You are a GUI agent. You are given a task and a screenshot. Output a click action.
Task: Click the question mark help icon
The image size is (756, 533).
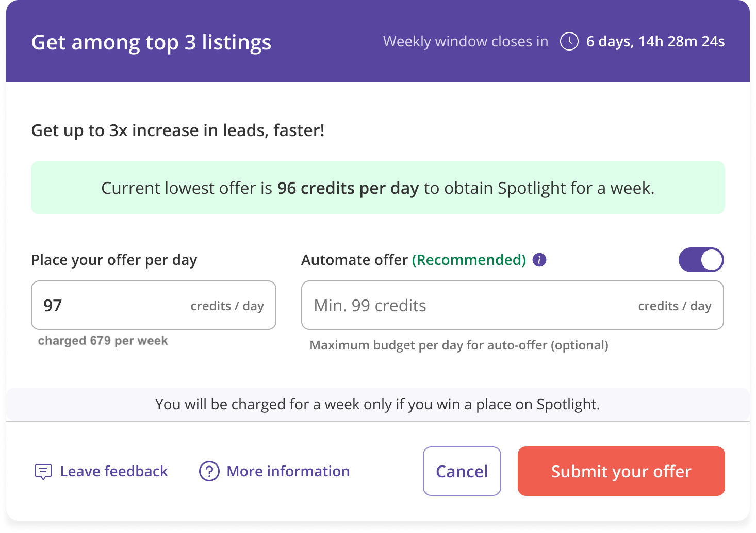209,471
